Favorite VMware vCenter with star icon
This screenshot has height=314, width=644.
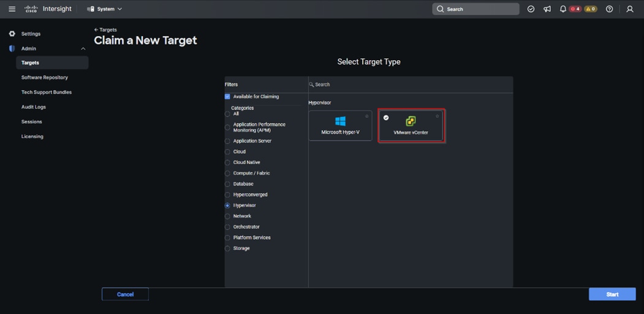point(437,117)
